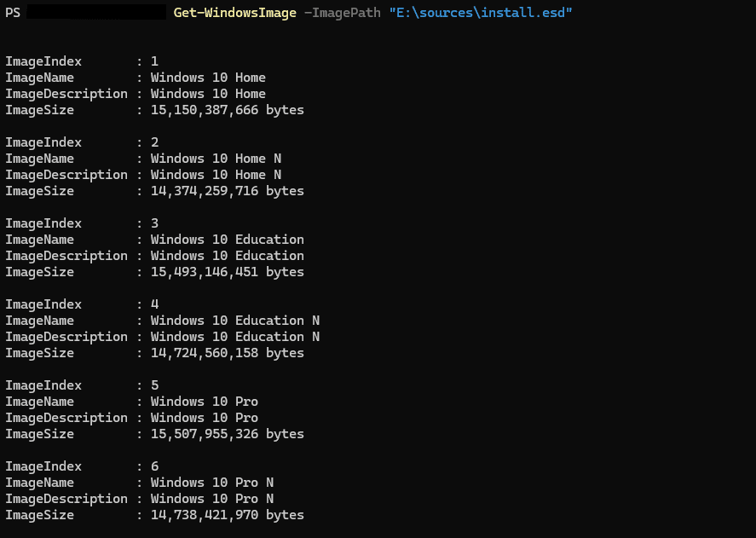This screenshot has height=538, width=756.
Task: Click the 14,724,560,158 bytes size value
Action: click(x=227, y=353)
